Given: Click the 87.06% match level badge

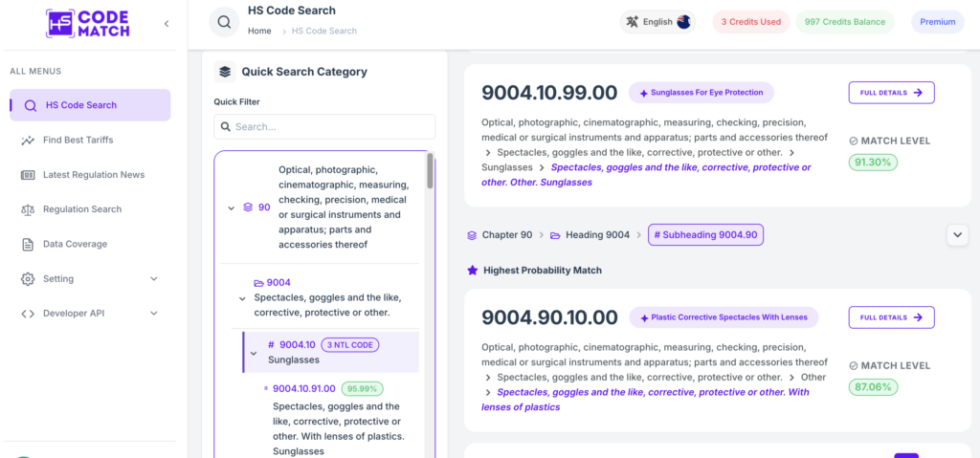Looking at the screenshot, I should click(x=873, y=387).
